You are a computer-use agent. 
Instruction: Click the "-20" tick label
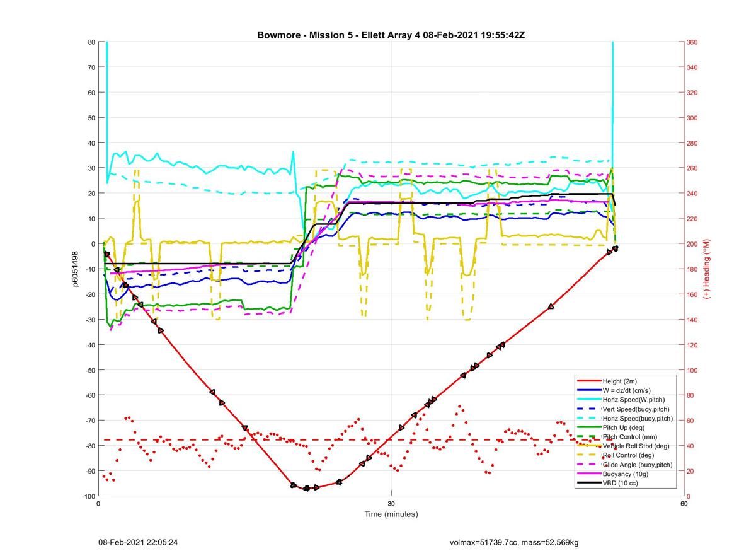tap(89, 294)
